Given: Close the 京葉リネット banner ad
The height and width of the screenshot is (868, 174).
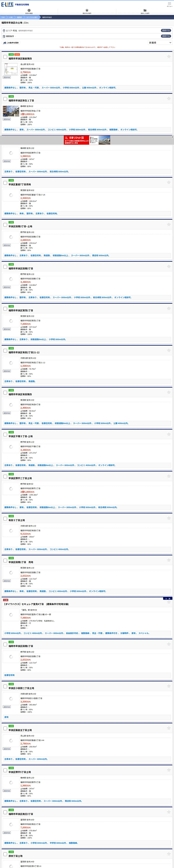Looking at the screenshot, I should (172, 137).
